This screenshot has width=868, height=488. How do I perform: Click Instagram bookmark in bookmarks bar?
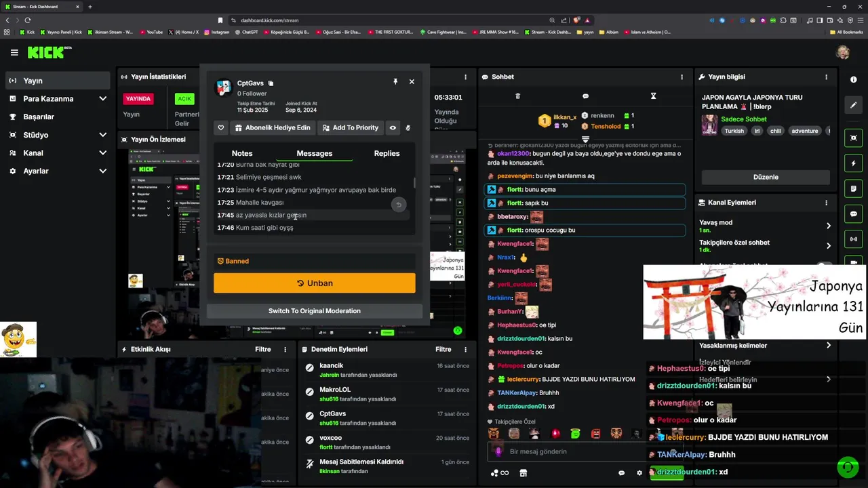217,32
